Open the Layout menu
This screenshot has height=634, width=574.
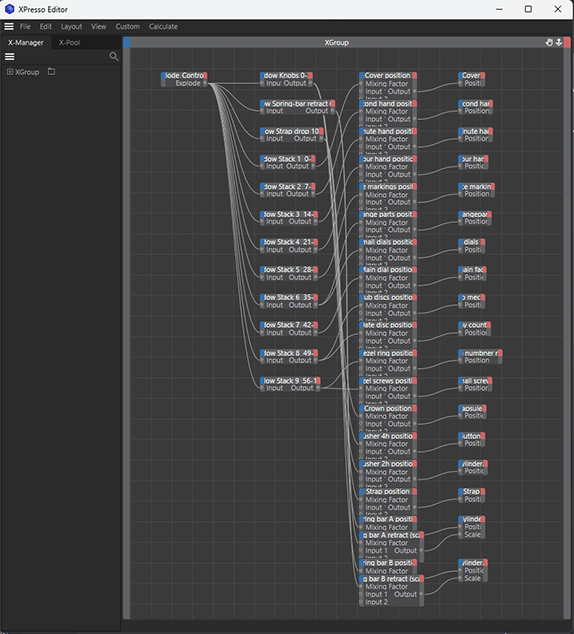point(72,26)
